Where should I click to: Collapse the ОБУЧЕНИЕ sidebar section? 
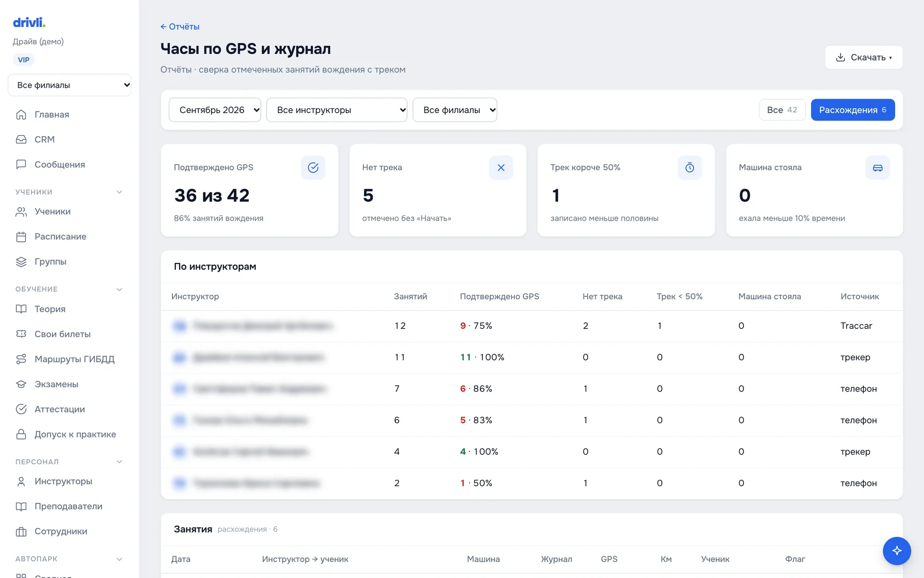point(119,289)
